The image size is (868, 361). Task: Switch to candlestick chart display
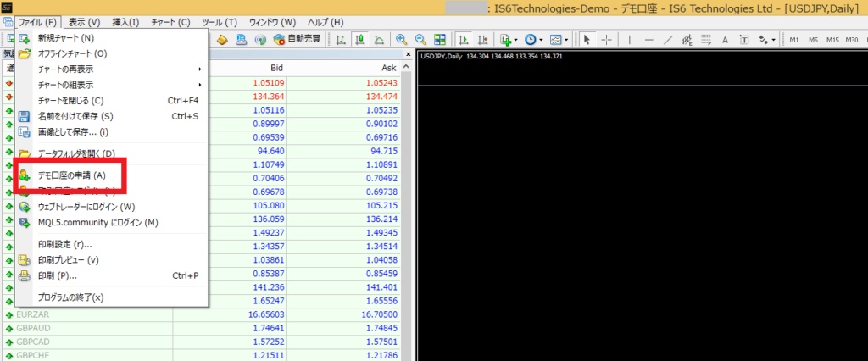pyautogui.click(x=360, y=40)
